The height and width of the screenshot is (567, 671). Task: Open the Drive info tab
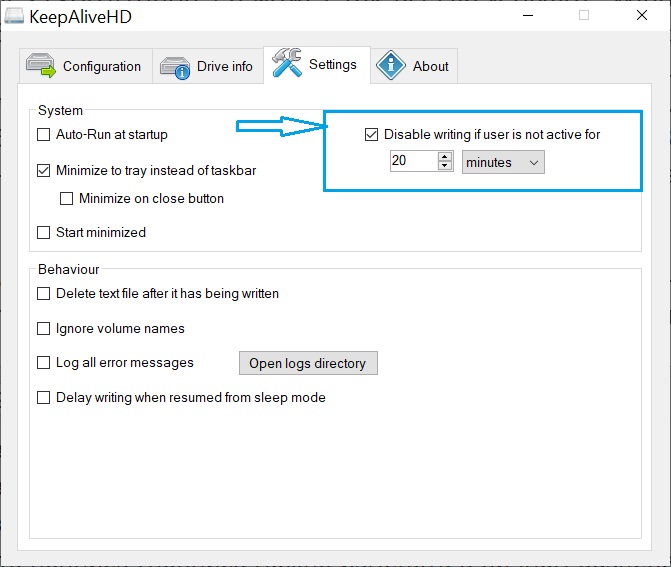click(208, 66)
